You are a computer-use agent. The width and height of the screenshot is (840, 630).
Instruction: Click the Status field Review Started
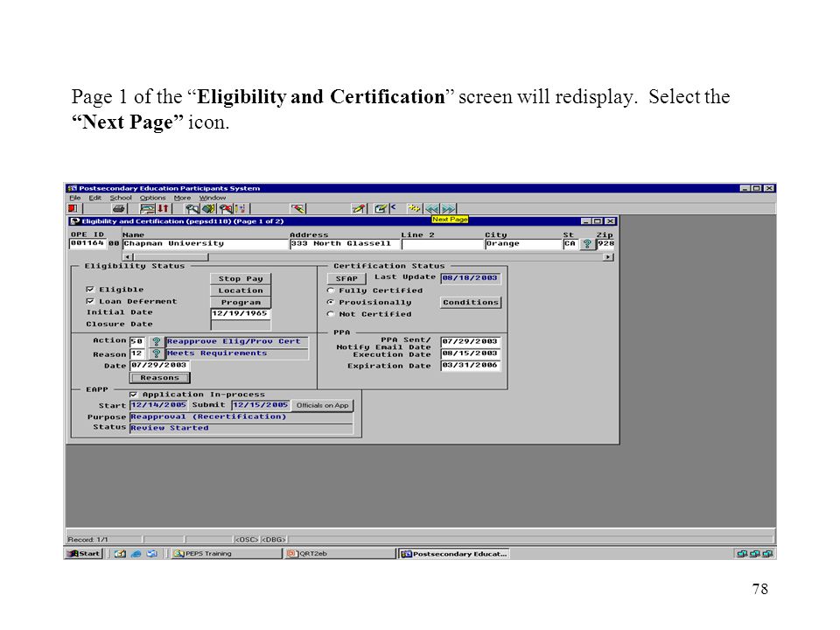coord(241,428)
